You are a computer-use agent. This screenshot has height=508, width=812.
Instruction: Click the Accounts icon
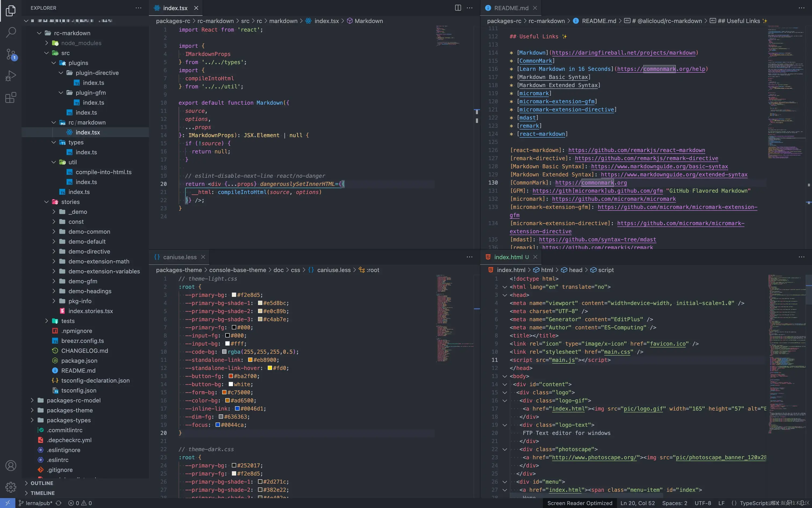(11, 466)
